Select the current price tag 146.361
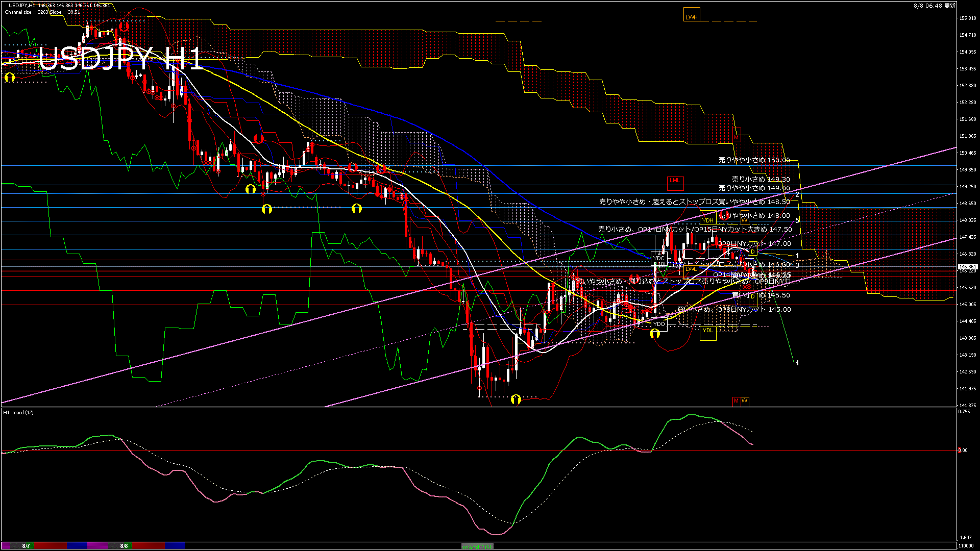980x551 pixels. click(968, 267)
